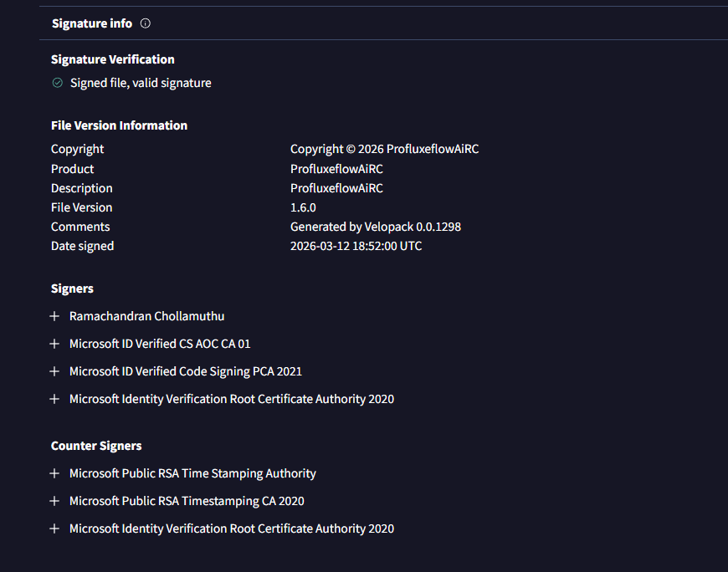
Task: Click the Date signed field label
Action: [82, 246]
